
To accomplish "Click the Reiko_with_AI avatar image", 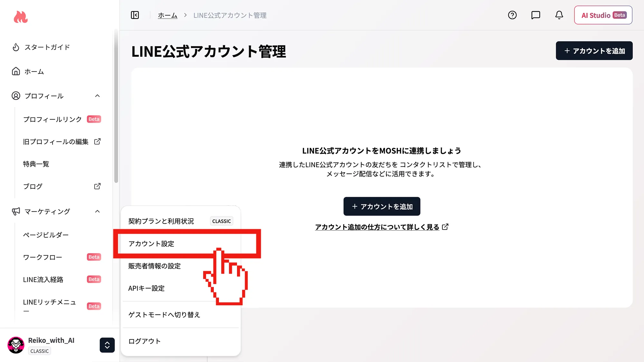I will [x=16, y=345].
